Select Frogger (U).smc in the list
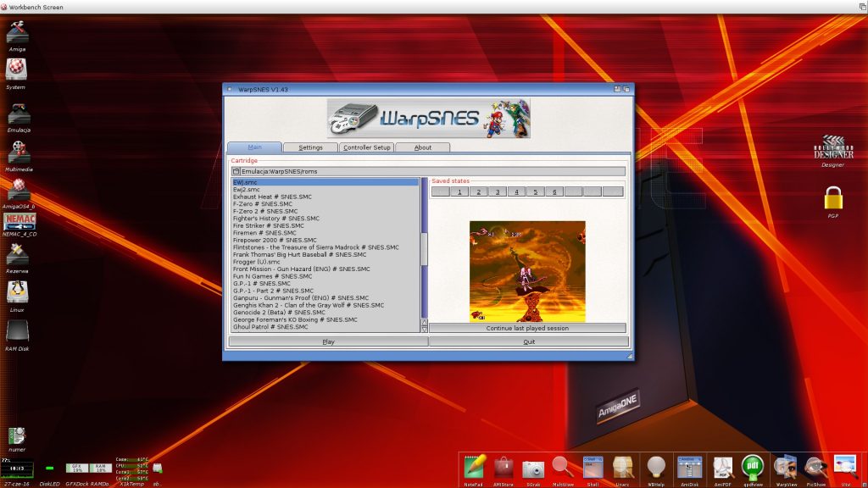 325,262
